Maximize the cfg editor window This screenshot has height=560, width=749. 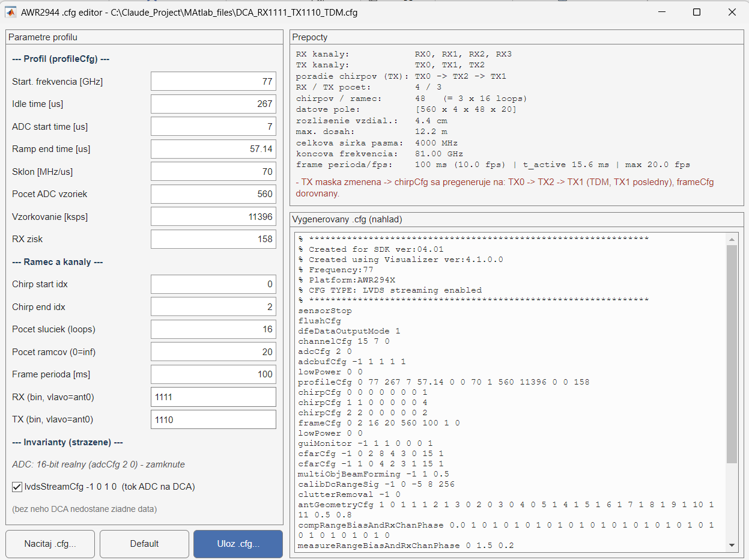pyautogui.click(x=697, y=12)
